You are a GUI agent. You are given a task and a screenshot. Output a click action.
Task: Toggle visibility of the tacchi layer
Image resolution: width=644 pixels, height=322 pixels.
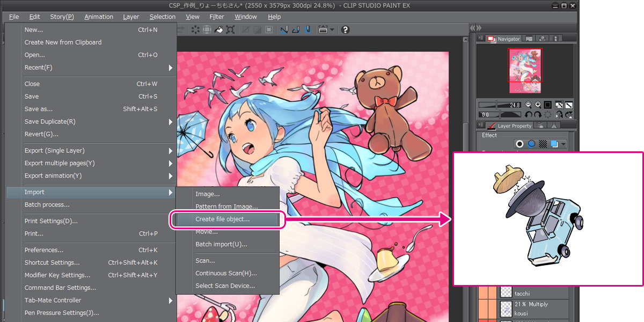tap(482, 292)
